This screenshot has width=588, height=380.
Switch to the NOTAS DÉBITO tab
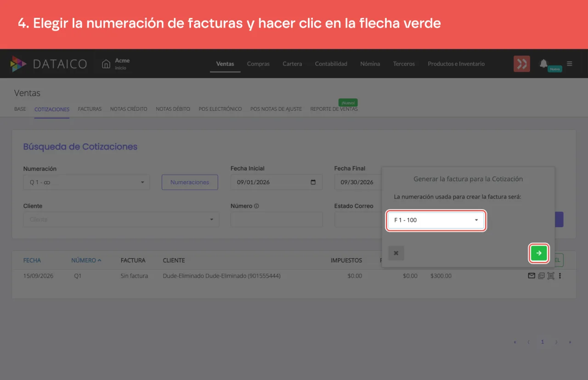pos(173,109)
